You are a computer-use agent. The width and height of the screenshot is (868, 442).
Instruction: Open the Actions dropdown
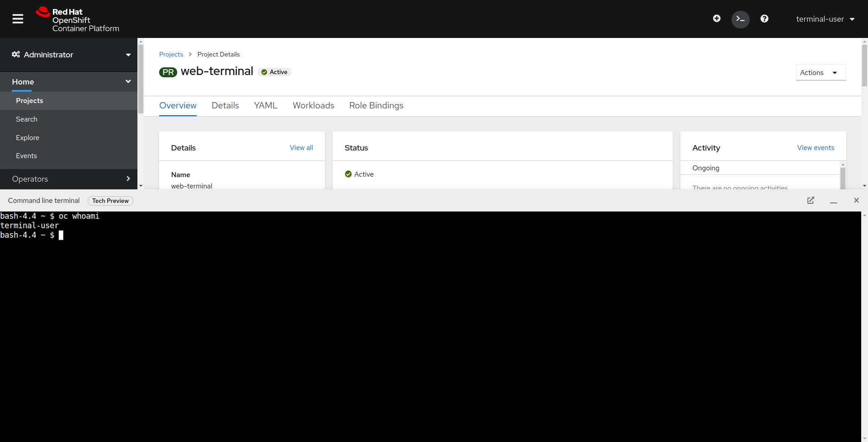(x=821, y=72)
